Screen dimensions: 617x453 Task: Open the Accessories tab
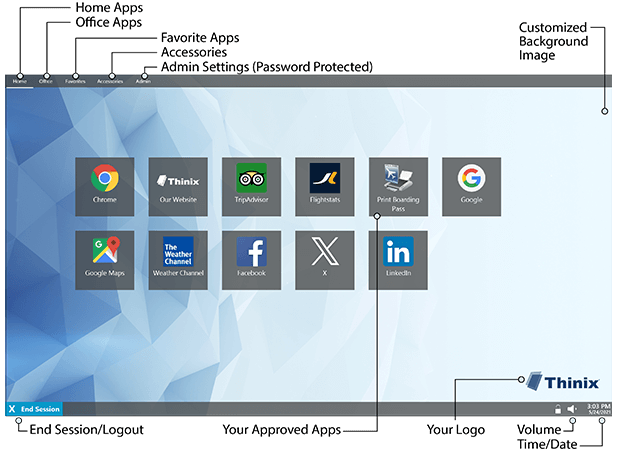[x=110, y=81]
